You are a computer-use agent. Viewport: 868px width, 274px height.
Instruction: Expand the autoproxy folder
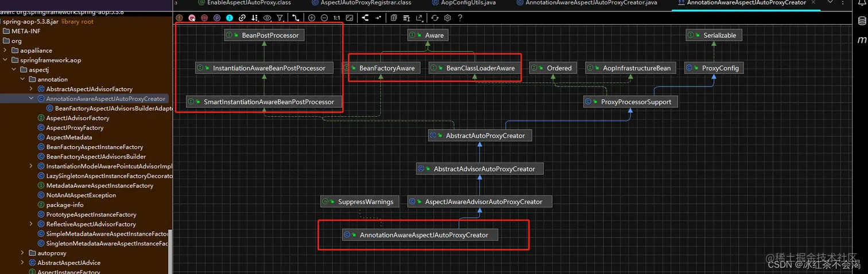coord(22,253)
